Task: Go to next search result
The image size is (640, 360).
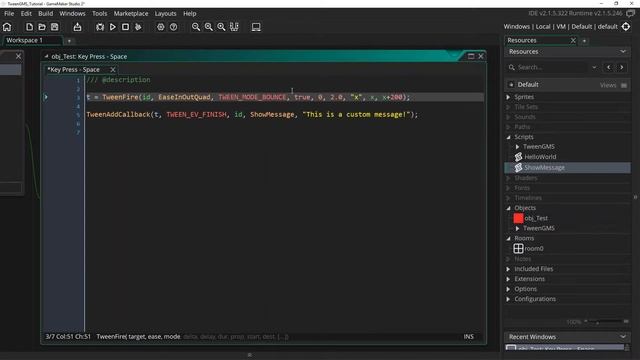Action: coord(622,67)
